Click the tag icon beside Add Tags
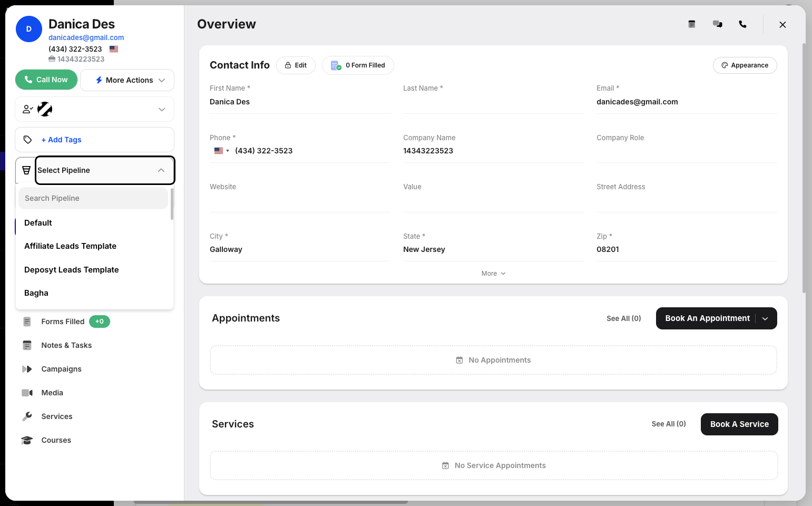The image size is (812, 506). click(x=28, y=140)
